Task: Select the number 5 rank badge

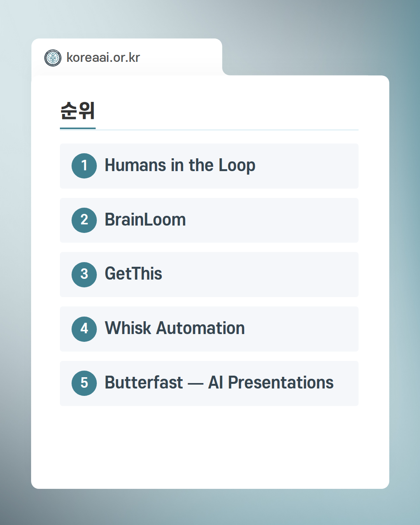Action: (x=84, y=383)
